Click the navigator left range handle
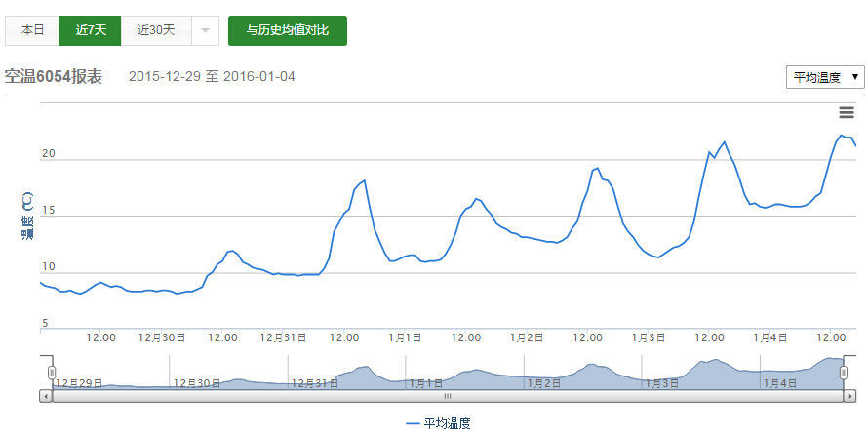 (x=52, y=373)
